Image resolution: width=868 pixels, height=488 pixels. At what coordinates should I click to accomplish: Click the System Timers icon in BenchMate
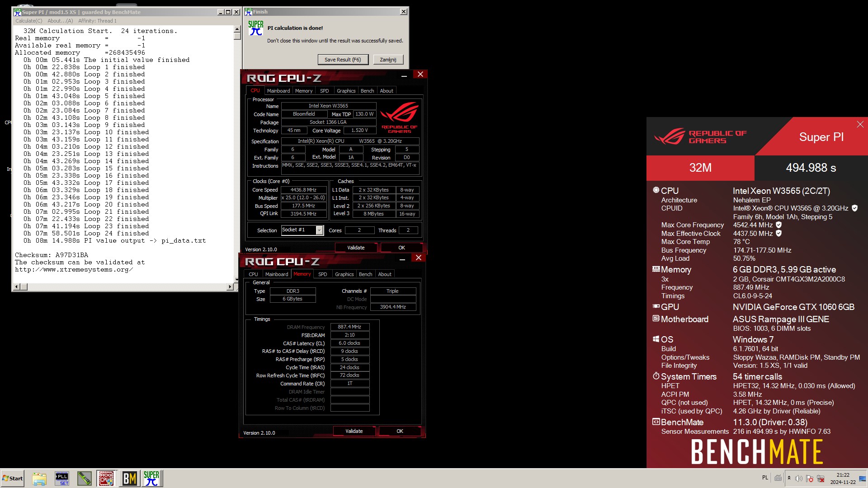pyautogui.click(x=656, y=376)
